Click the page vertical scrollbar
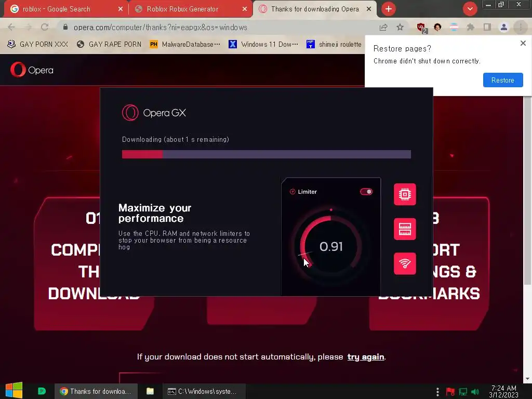Viewport: 532px width, 399px height. pos(528,190)
